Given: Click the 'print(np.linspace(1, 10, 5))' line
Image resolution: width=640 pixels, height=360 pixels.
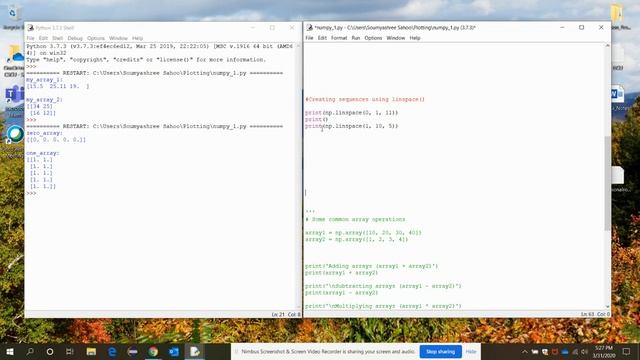Looking at the screenshot, I should click(351, 126).
